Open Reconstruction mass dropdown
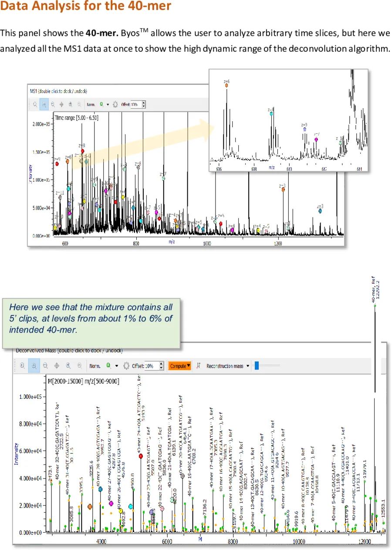 click(247, 366)
